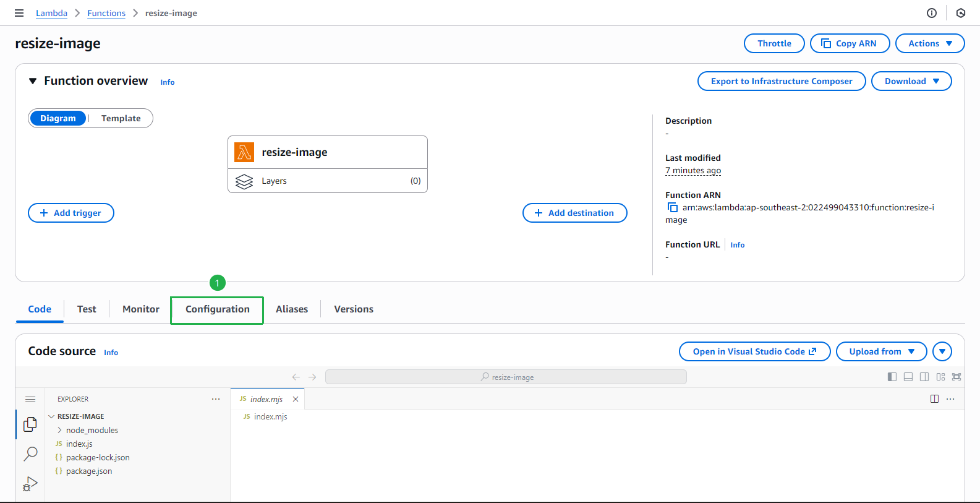980x503 pixels.
Task: Open editor more actions ellipsis at far right
Action: [950, 399]
